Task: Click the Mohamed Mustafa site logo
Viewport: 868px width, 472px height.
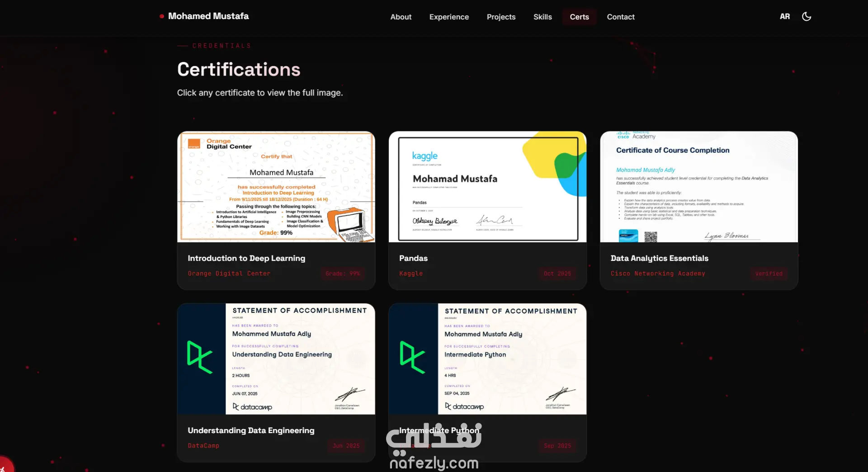Action: point(204,16)
